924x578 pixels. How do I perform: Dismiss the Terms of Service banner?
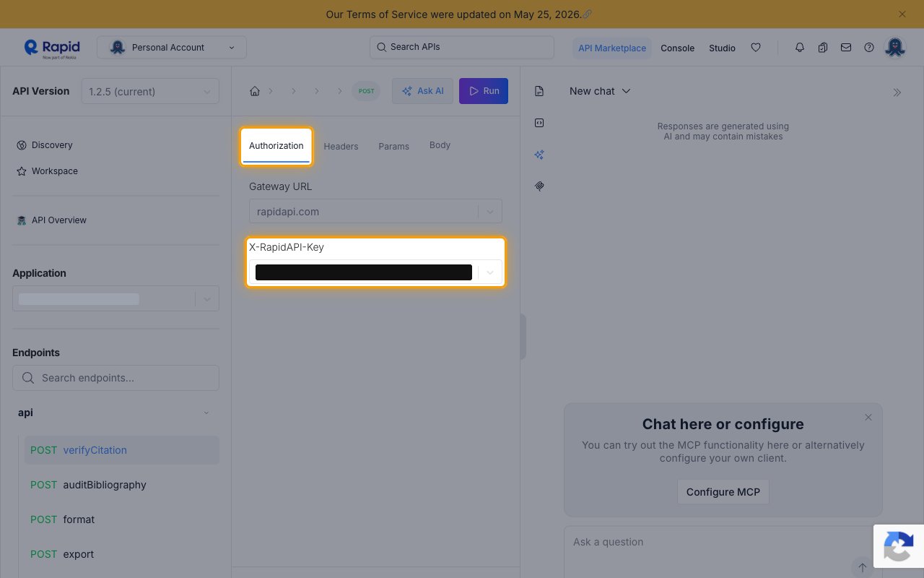902,14
